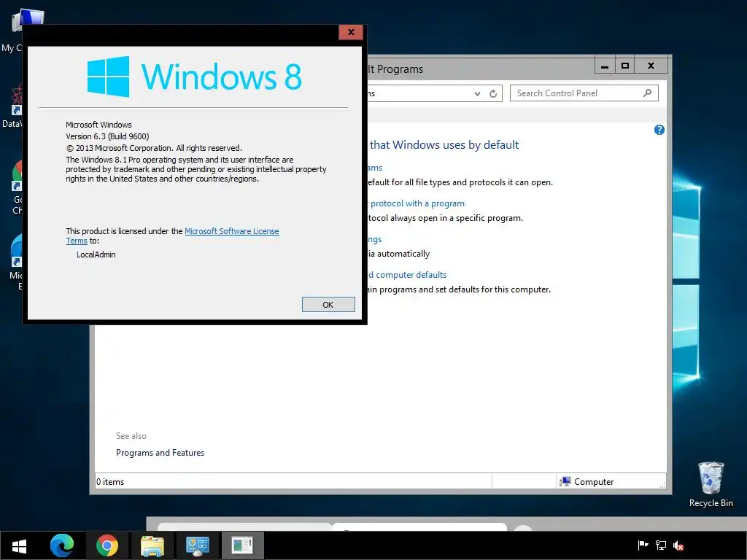The image size is (747, 560).
Task: Select the Recycle Bin desktop icon
Action: point(711,484)
